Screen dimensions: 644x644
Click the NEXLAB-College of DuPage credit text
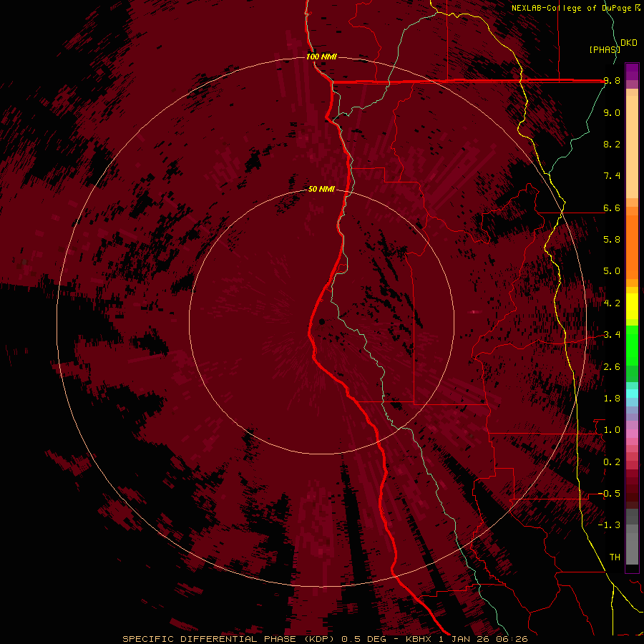point(571,8)
